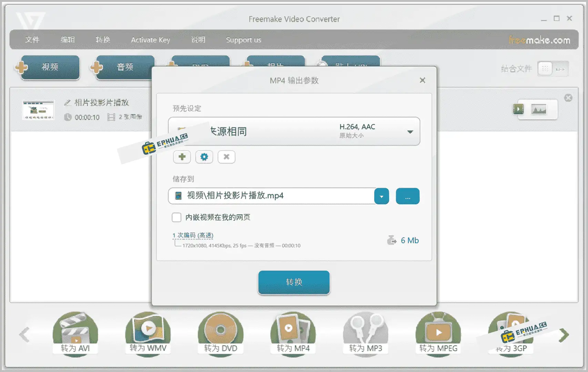This screenshot has width=588, height=372.
Task: Select the 转为 3GP format icon
Action: pos(511,334)
